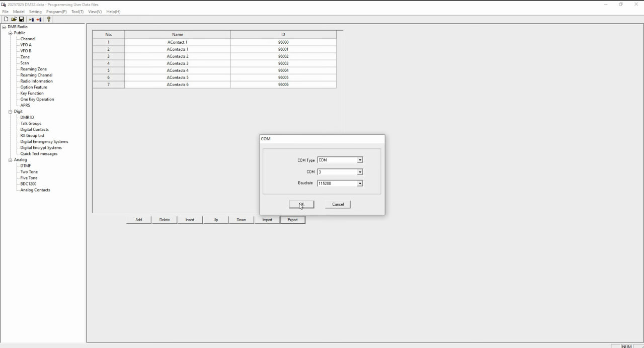644x348 pixels.
Task: Click the Open file folder icon
Action: click(14, 19)
